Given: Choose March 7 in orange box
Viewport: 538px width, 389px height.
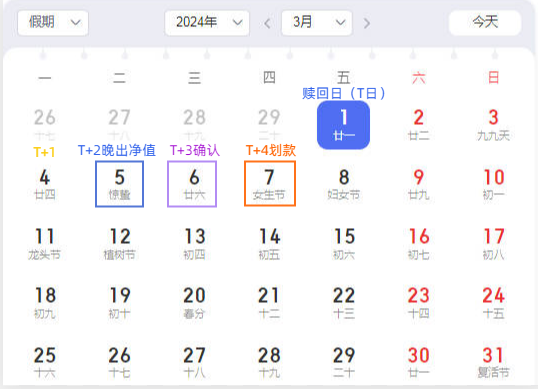Looking at the screenshot, I should point(270,184).
